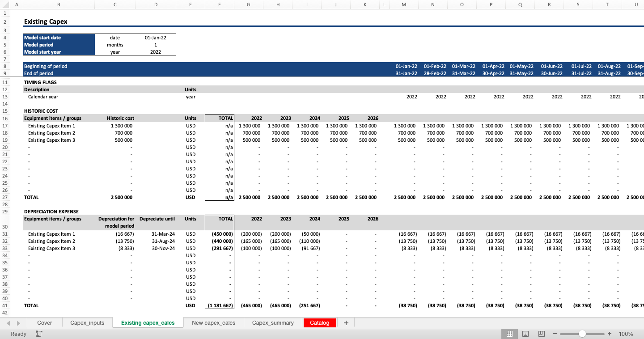Select the Existing capex_calcs sheet tab
644x339 pixels.
click(x=148, y=323)
